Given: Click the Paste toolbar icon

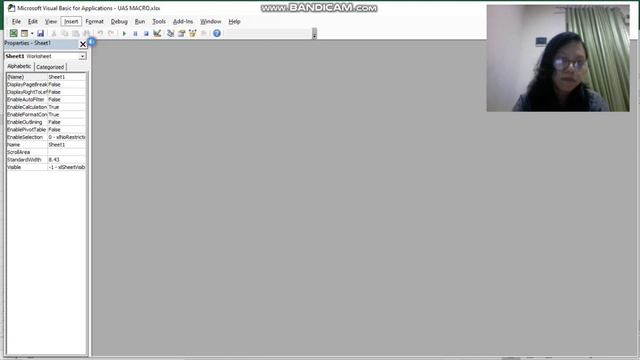Looking at the screenshot, I should coord(76,33).
